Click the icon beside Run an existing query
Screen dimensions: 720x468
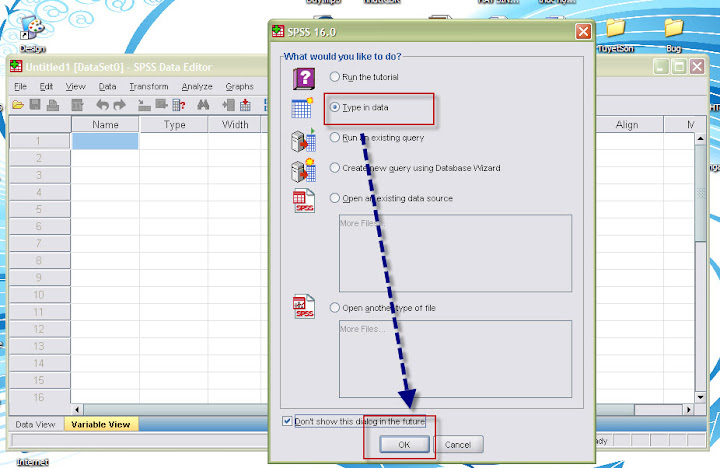[304, 140]
